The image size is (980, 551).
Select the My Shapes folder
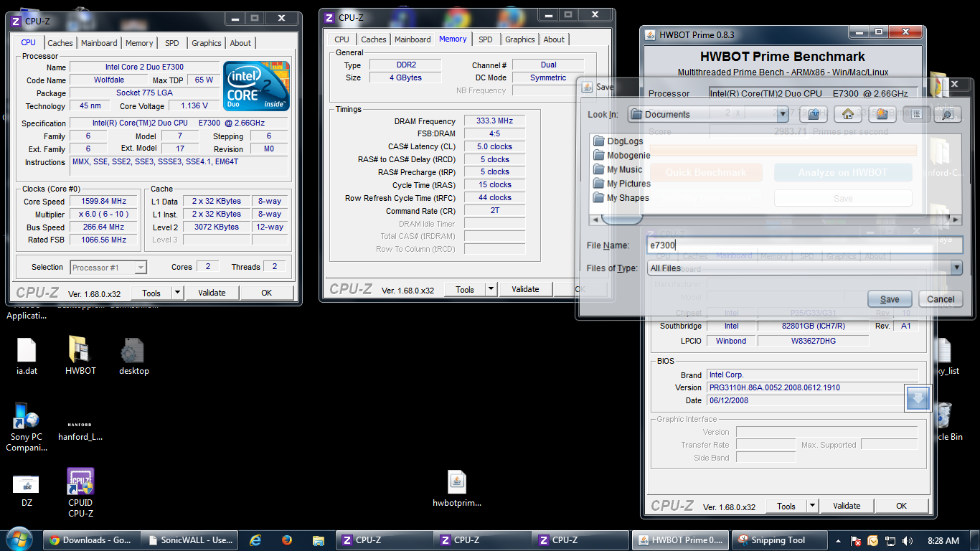coord(621,198)
